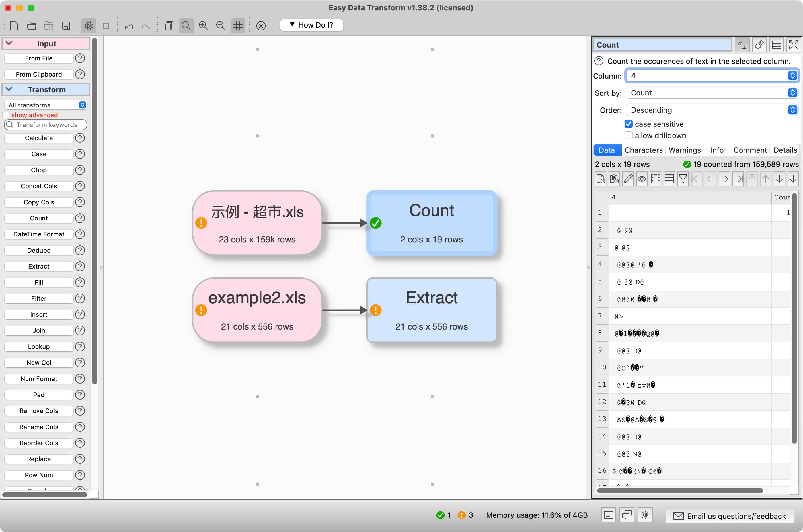Click the data table vertical scrollbar
The image size is (803, 532).
tap(794, 318)
